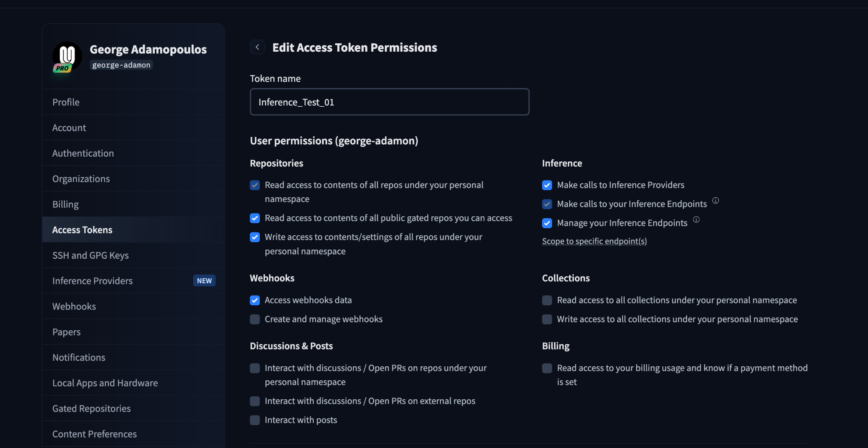Click the NEW badge beside Inference Providers
868x448 pixels.
click(204, 281)
